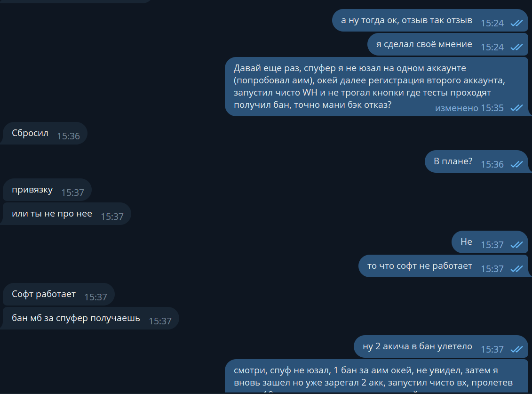Click the 'или ты не про нее' message

[x=52, y=214]
